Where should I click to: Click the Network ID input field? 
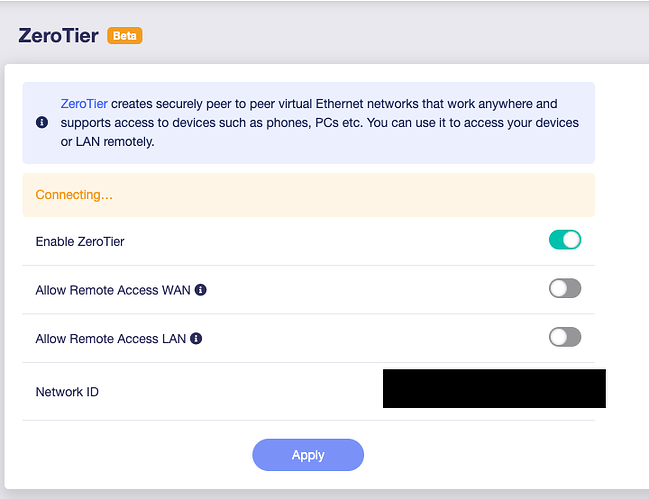tap(494, 389)
